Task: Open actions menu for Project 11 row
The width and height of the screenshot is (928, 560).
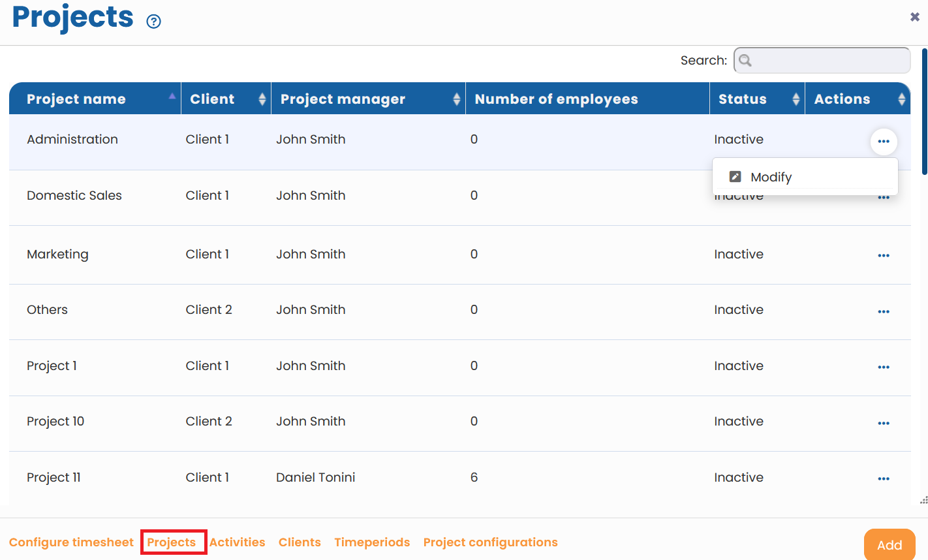Action: [x=884, y=478]
